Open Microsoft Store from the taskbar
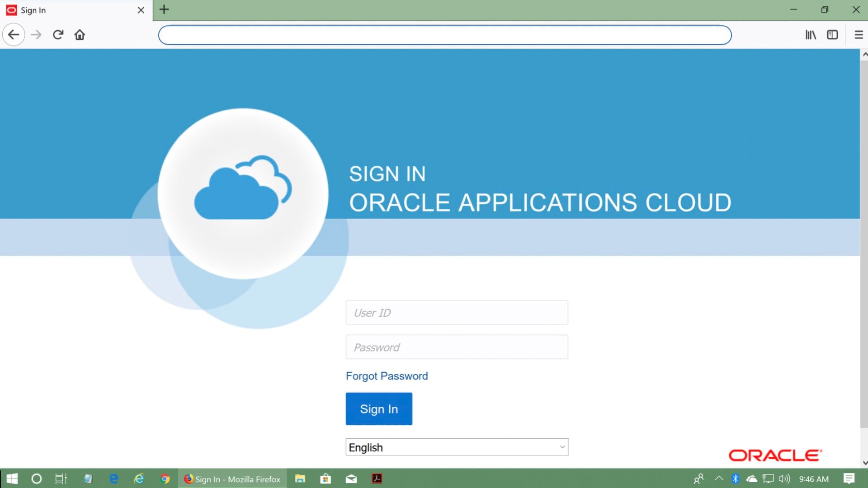868x488 pixels. click(x=325, y=479)
